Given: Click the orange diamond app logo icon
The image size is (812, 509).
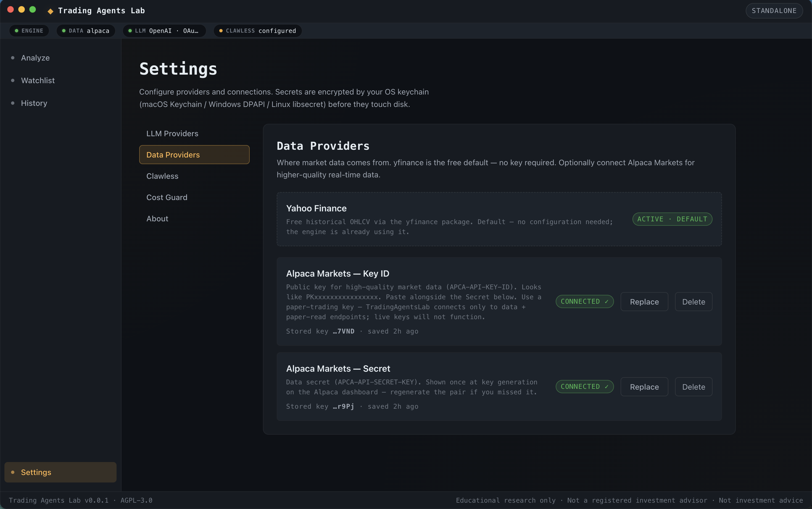Looking at the screenshot, I should tap(51, 11).
